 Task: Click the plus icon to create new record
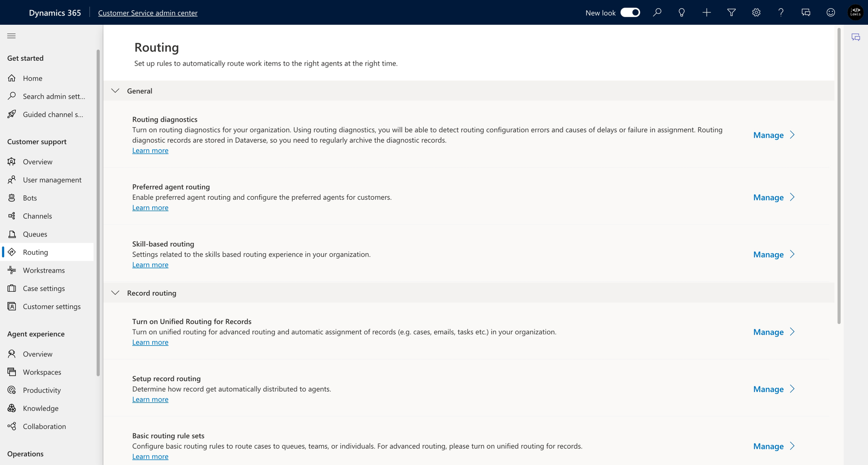pos(707,13)
